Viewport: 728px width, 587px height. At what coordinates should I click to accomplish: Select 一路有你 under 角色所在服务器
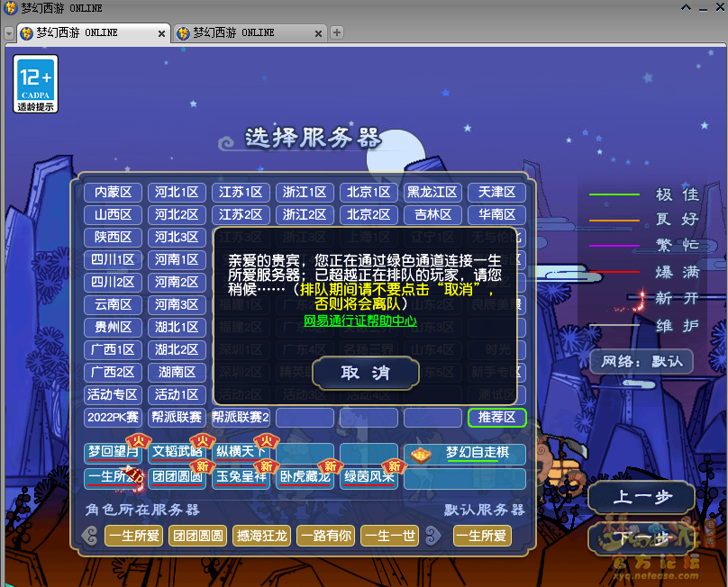[x=326, y=536]
